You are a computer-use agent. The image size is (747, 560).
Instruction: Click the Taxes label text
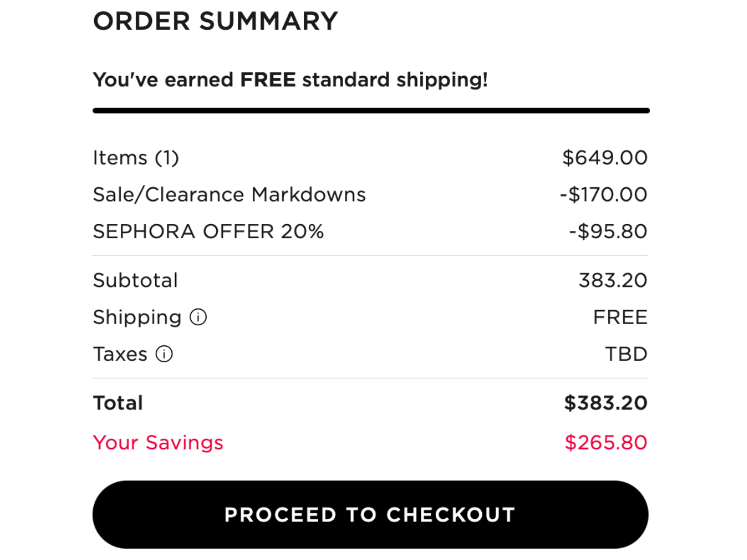tap(120, 354)
